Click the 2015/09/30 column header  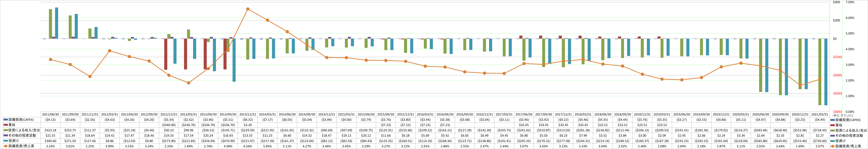[385, 114]
